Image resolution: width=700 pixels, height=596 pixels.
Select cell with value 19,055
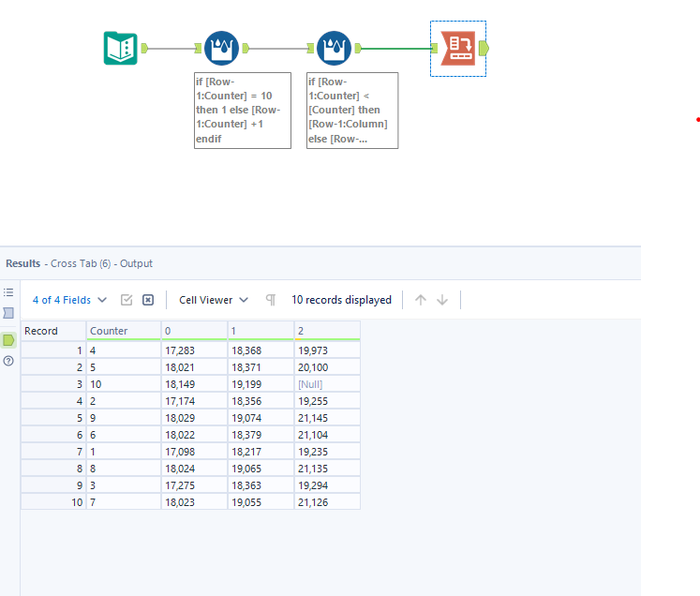261,502
